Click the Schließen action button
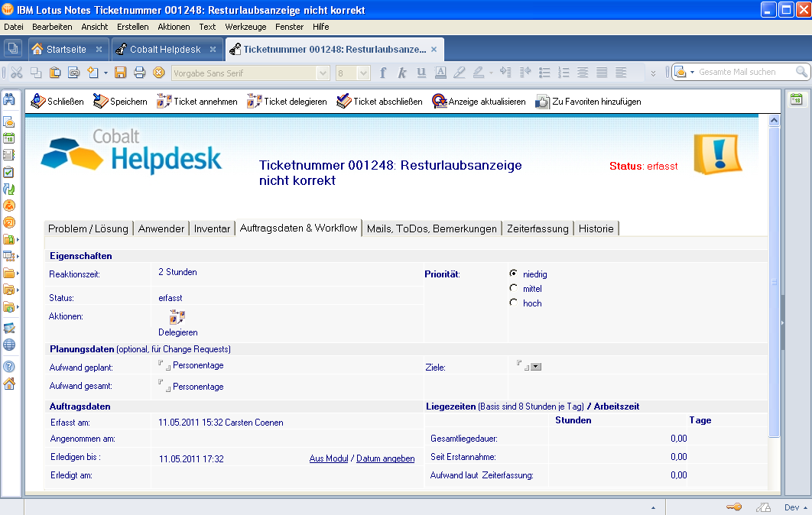The width and height of the screenshot is (812, 515). 57,102
